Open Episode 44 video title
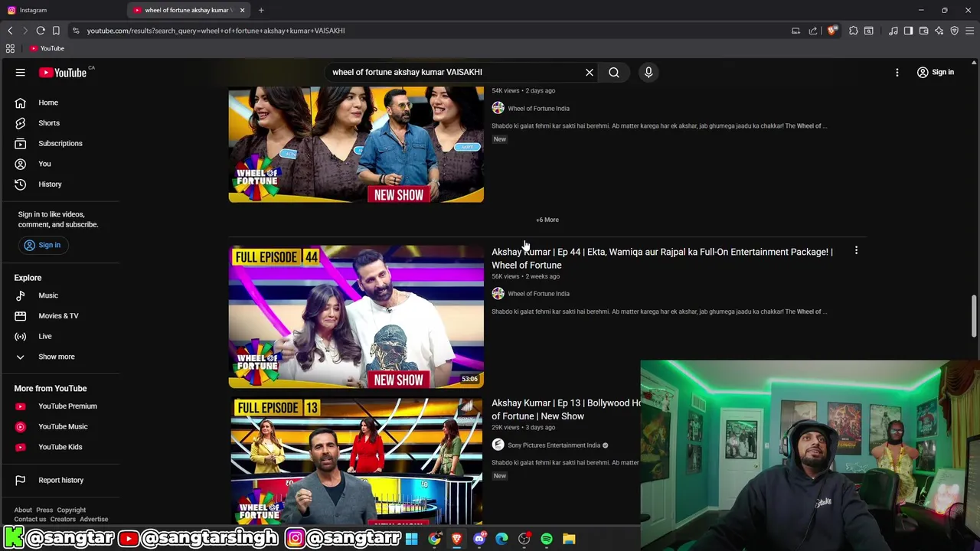The height and width of the screenshot is (551, 980). [662, 259]
